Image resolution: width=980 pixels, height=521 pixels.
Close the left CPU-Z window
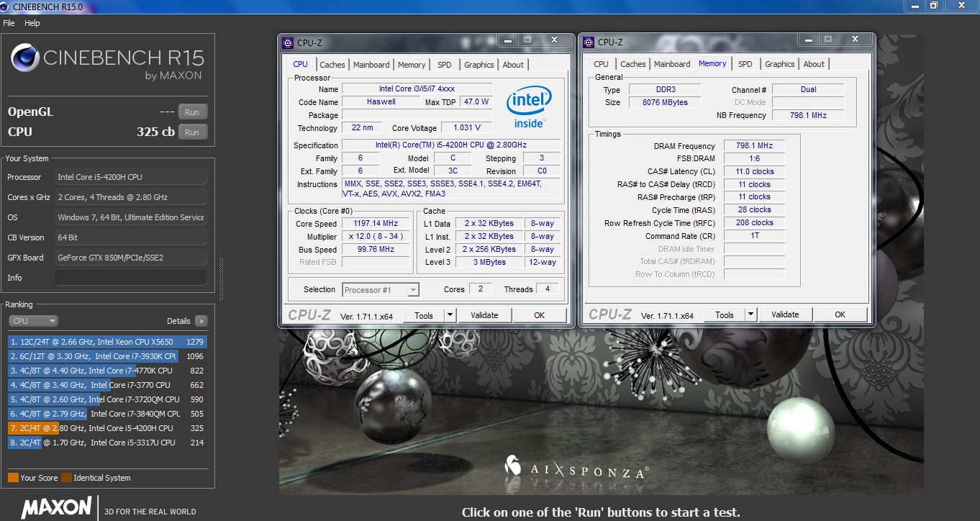click(554, 40)
